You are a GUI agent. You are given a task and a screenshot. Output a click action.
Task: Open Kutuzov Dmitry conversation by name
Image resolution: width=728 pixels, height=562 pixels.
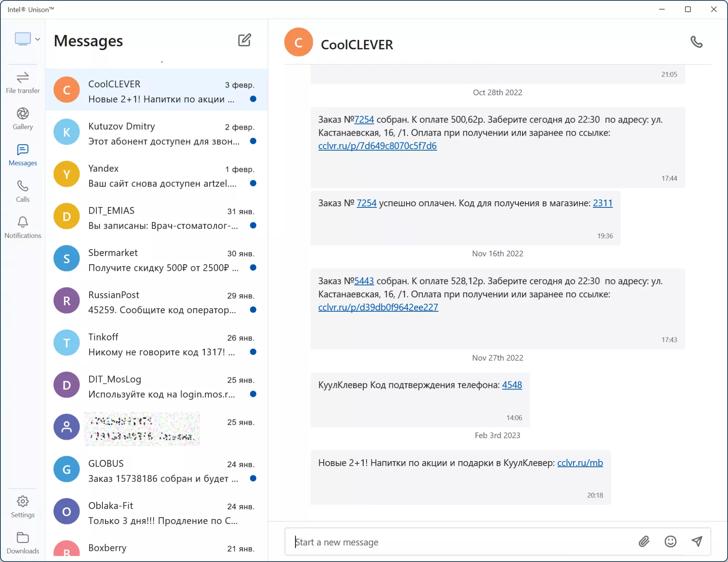(122, 126)
